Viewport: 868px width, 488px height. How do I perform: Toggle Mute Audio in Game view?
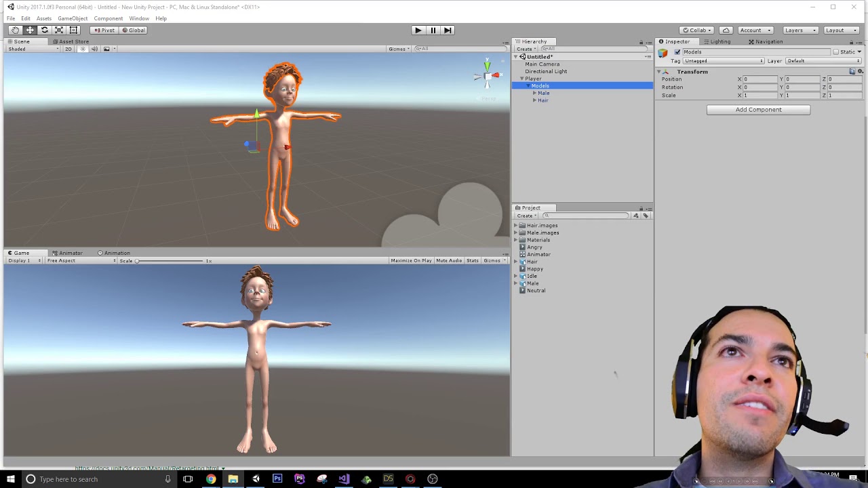[449, 260]
